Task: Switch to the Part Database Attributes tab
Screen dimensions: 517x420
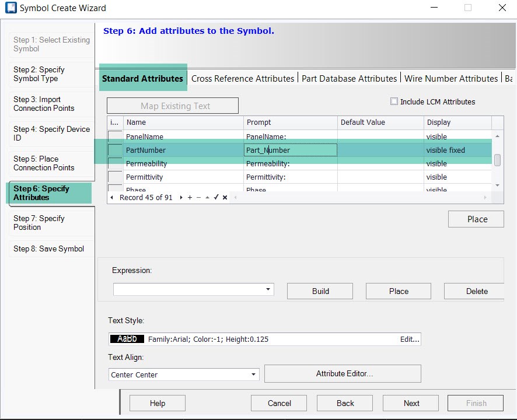Action: [349, 78]
